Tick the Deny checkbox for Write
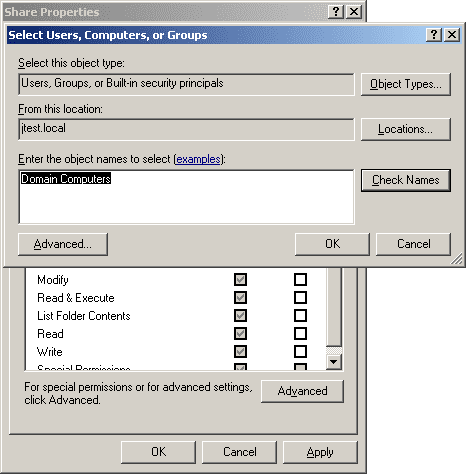Viewport: 466px width, 474px height. click(x=300, y=352)
